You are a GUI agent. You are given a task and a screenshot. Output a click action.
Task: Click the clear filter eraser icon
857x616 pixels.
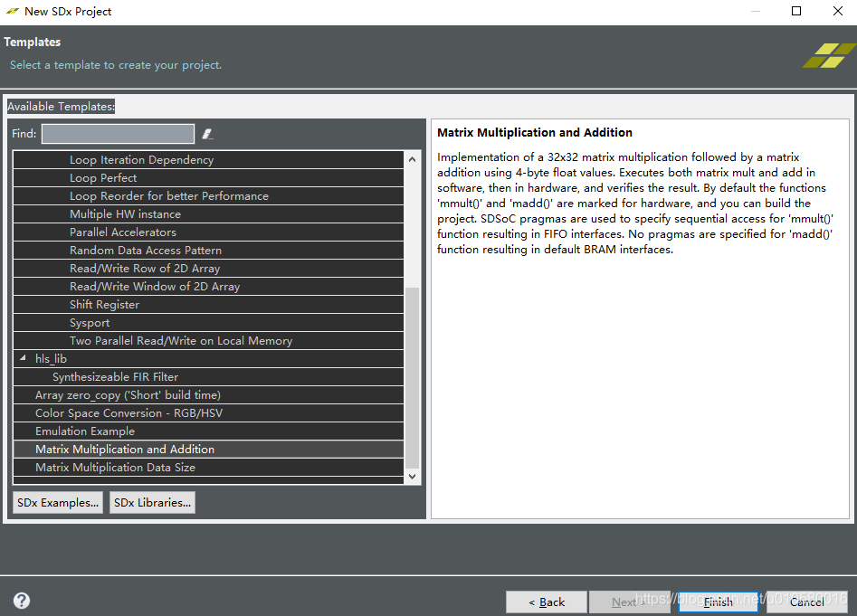point(207,134)
